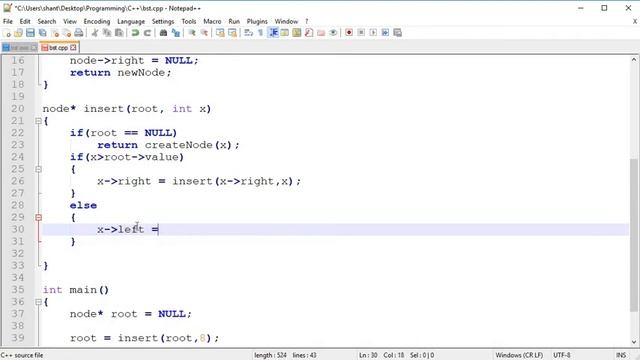The image size is (640, 360).
Task: Save the current file via toolbar
Action: coord(30,33)
